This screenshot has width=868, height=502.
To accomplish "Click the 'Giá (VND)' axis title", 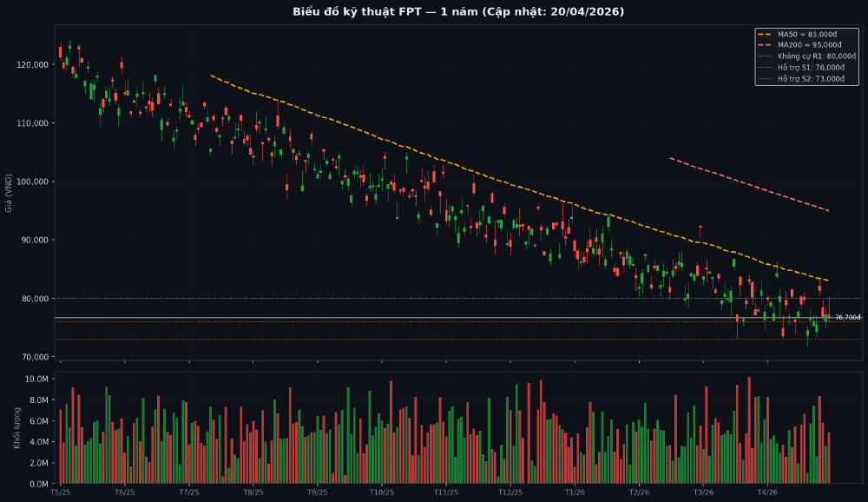I will (9, 193).
